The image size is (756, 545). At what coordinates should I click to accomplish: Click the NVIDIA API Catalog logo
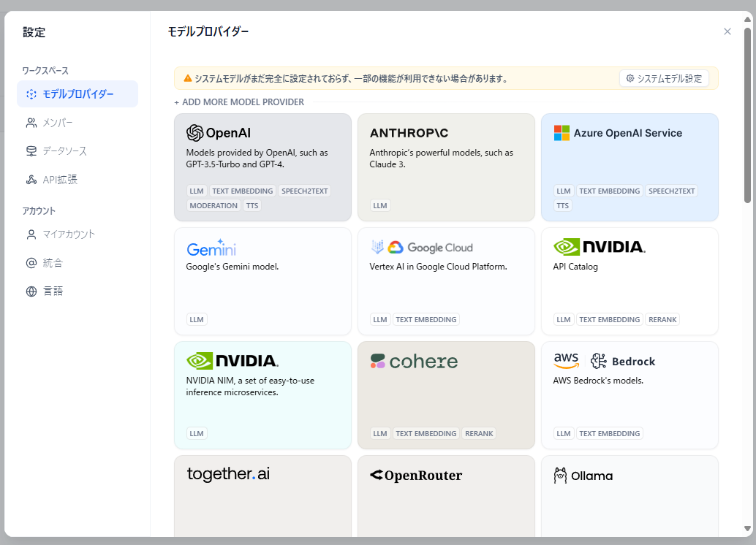click(x=600, y=247)
